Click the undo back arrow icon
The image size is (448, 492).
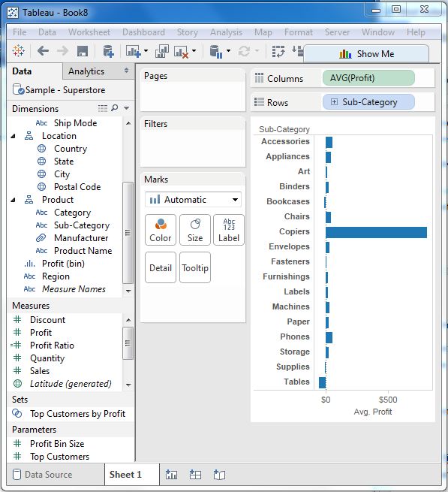(x=43, y=51)
